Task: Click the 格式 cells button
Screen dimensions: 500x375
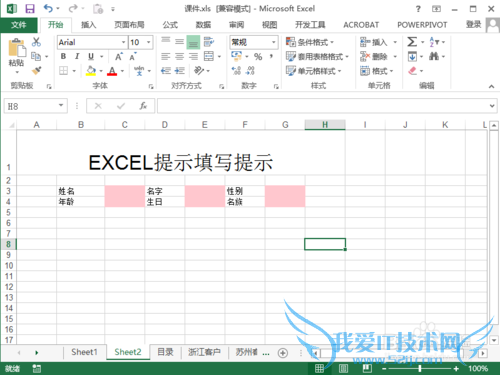Action: pos(377,71)
